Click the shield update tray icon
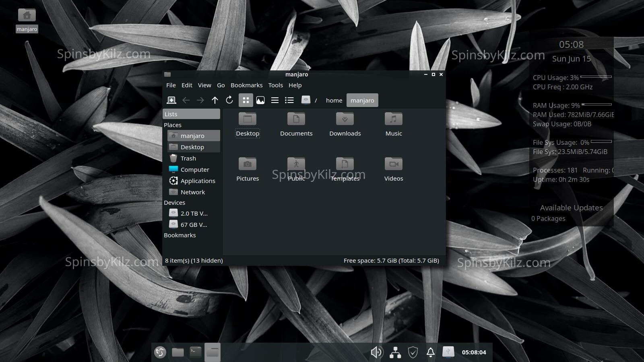 413,352
